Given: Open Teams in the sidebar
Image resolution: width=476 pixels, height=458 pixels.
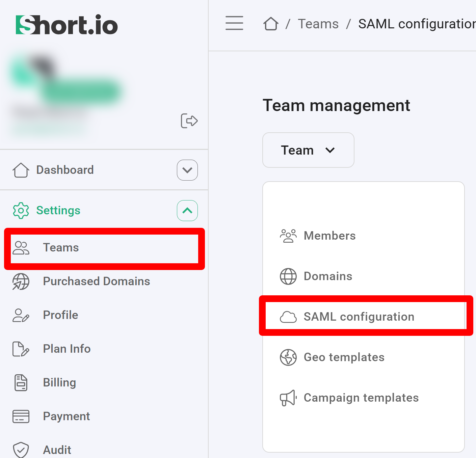Looking at the screenshot, I should point(61,248).
